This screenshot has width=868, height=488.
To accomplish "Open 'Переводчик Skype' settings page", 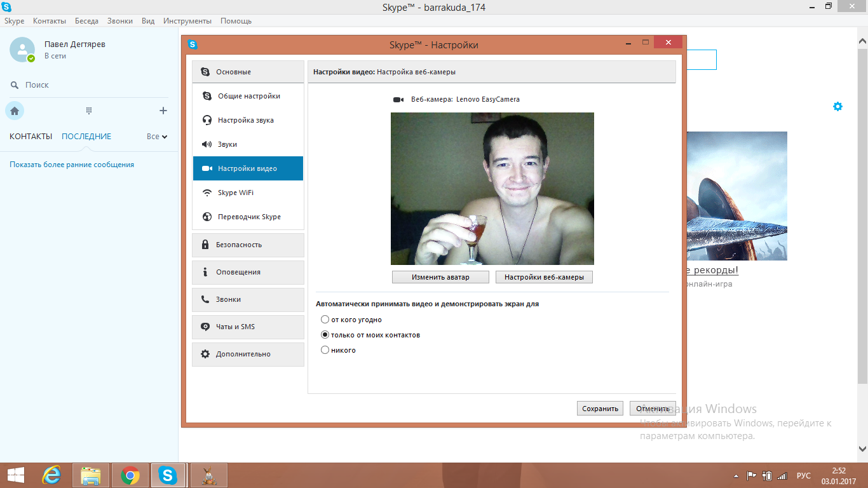I will click(248, 217).
